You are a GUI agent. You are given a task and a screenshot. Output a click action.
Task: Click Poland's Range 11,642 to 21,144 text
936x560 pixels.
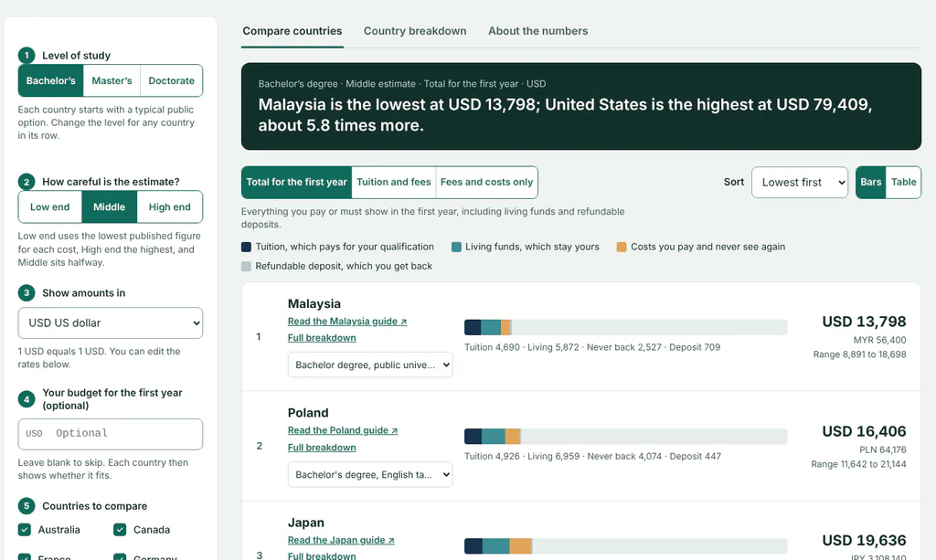pyautogui.click(x=858, y=464)
